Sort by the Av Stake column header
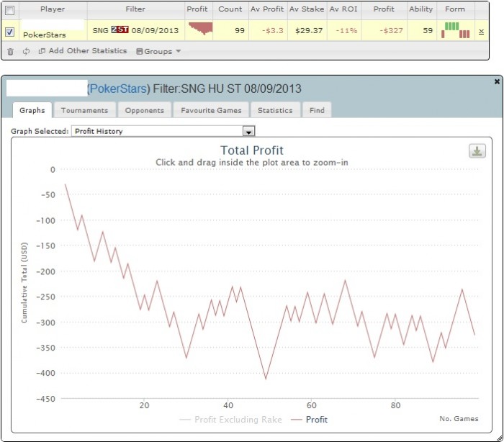The height and width of the screenshot is (442, 504). click(x=307, y=9)
